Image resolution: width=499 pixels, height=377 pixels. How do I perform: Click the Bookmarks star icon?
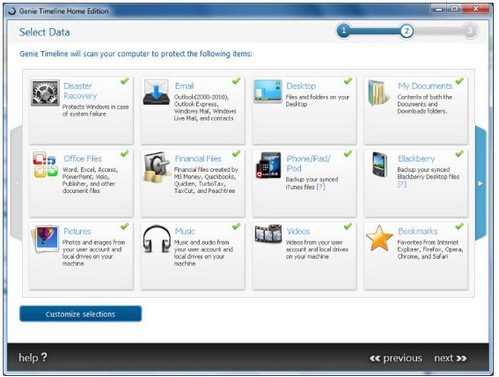(379, 238)
